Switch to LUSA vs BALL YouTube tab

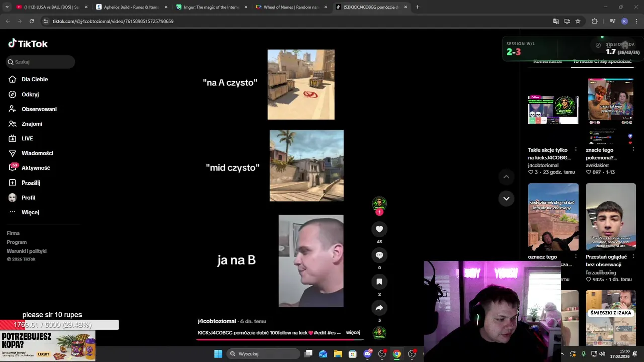point(52,7)
